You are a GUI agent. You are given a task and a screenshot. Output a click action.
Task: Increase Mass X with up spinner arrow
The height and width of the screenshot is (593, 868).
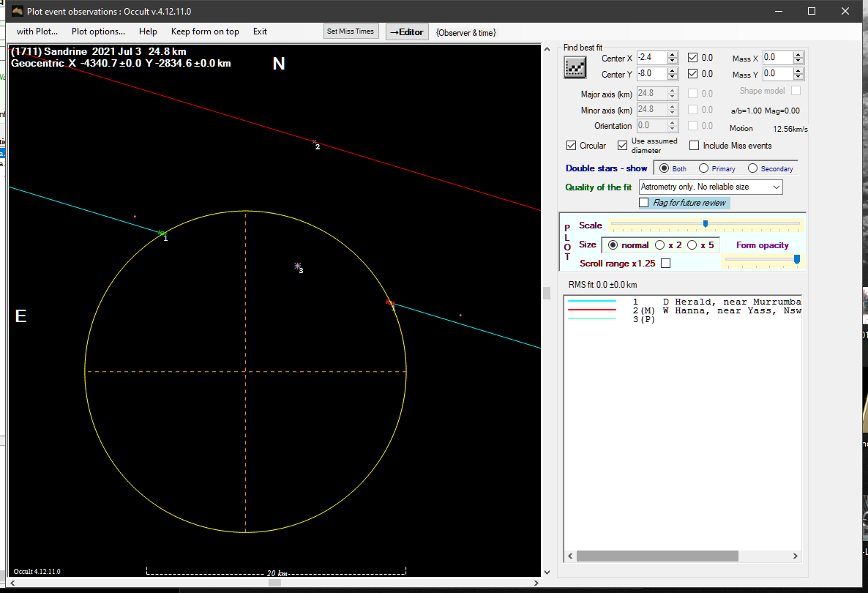[798, 55]
